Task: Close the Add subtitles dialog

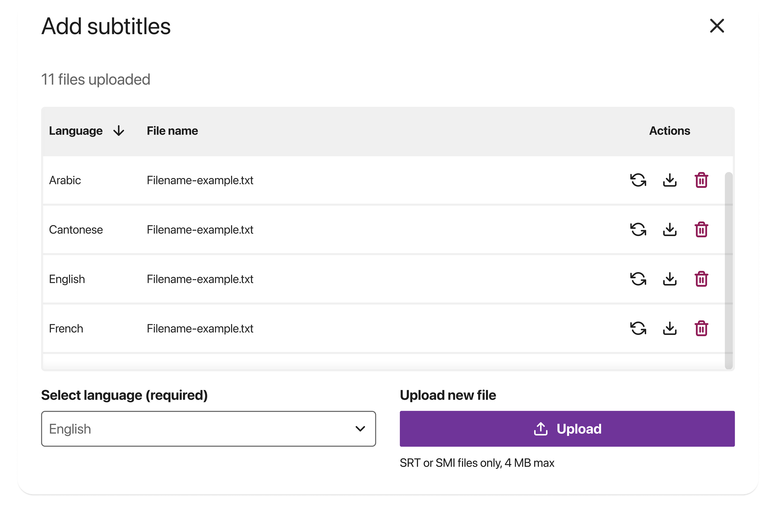Action: click(717, 26)
